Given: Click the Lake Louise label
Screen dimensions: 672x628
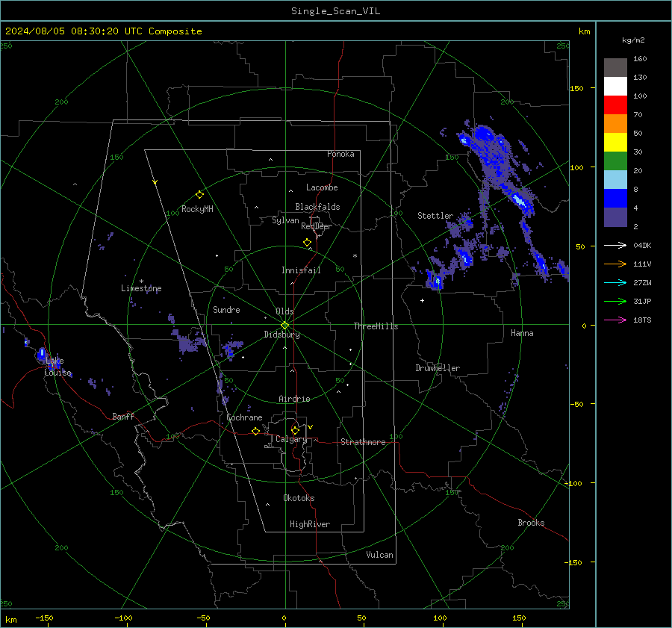Looking at the screenshot, I should click(x=57, y=367).
